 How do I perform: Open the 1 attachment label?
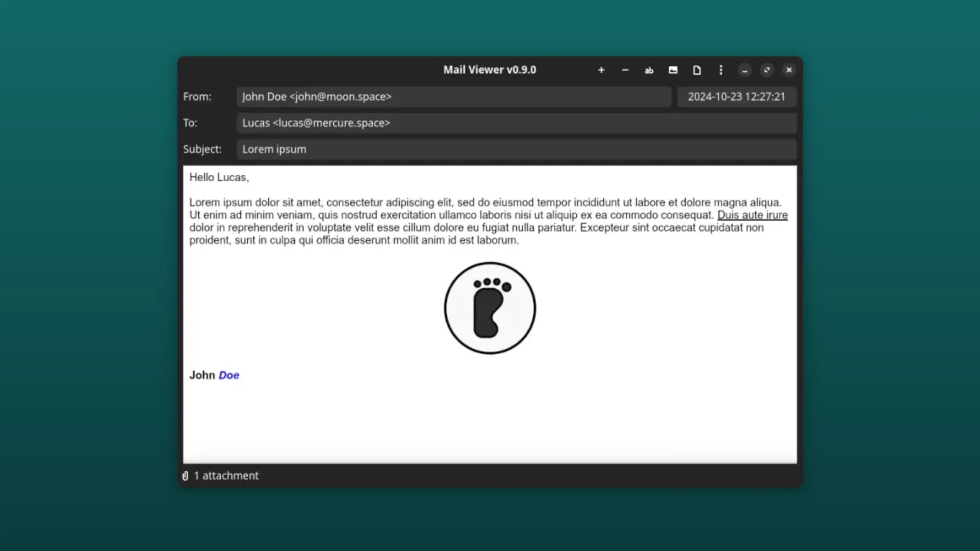coord(226,476)
